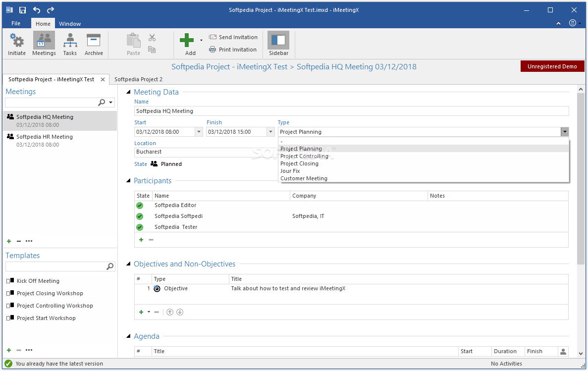This screenshot has width=588, height=371.
Task: Toggle state icon for Softpedia Editor
Action: (140, 206)
